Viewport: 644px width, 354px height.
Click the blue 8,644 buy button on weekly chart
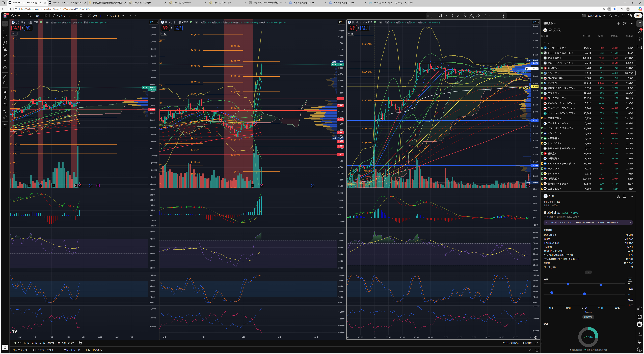[29, 28]
